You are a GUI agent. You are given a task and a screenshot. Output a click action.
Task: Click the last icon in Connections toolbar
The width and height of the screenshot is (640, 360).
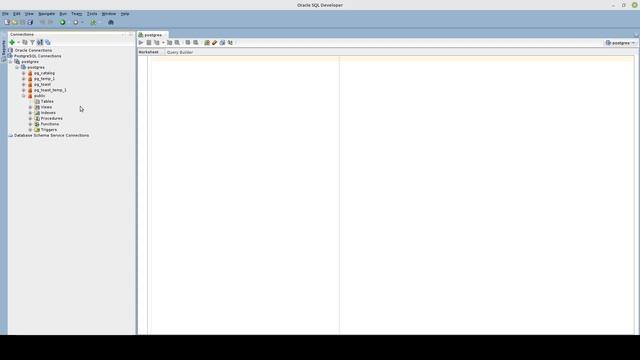(x=48, y=42)
